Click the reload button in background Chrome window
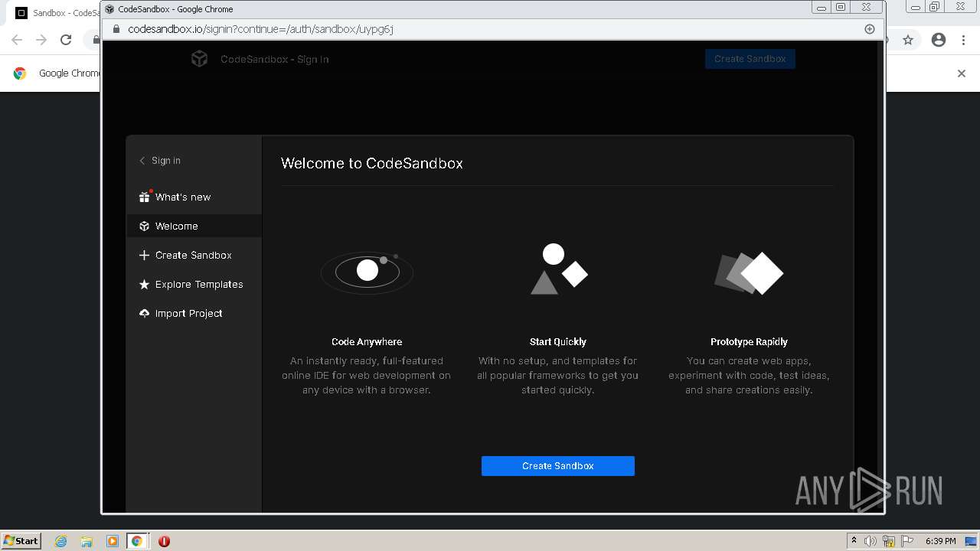 [x=66, y=40]
